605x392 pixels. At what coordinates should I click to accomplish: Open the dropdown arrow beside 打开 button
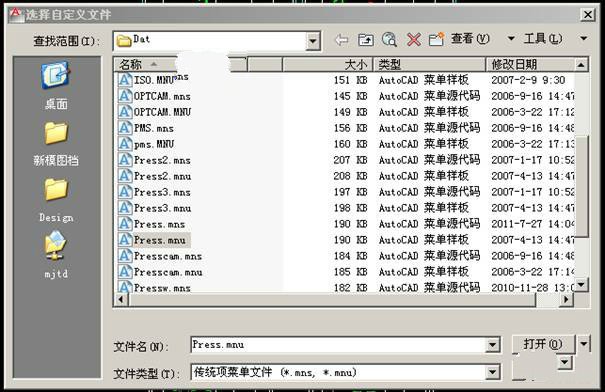click(x=584, y=344)
